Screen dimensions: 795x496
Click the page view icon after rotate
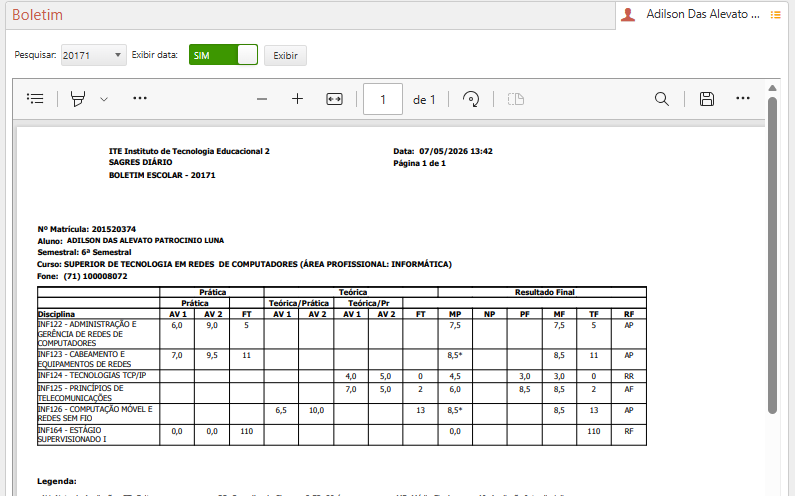click(x=516, y=99)
